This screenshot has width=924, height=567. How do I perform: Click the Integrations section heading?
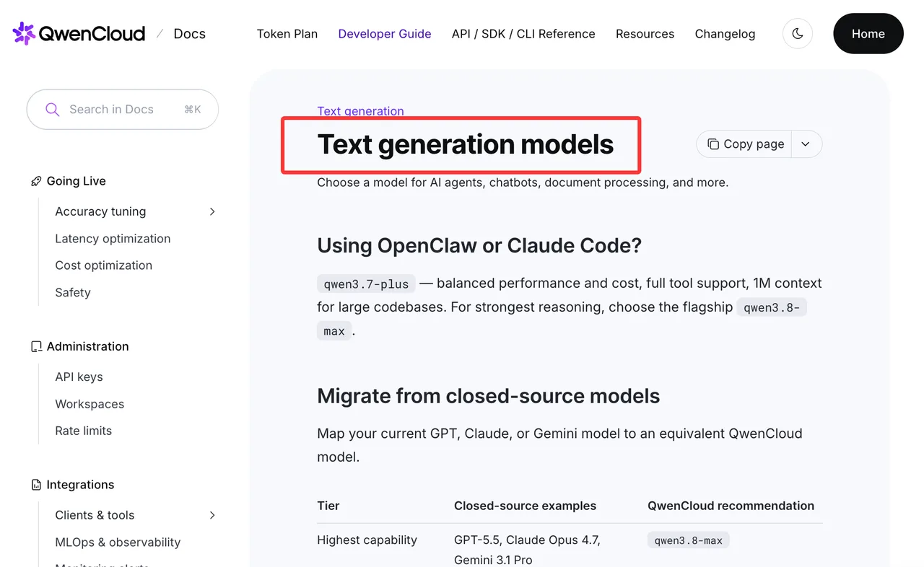(80, 485)
